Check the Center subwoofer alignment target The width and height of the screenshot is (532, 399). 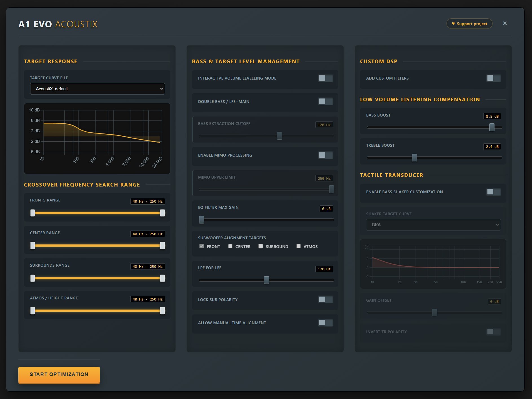230,246
